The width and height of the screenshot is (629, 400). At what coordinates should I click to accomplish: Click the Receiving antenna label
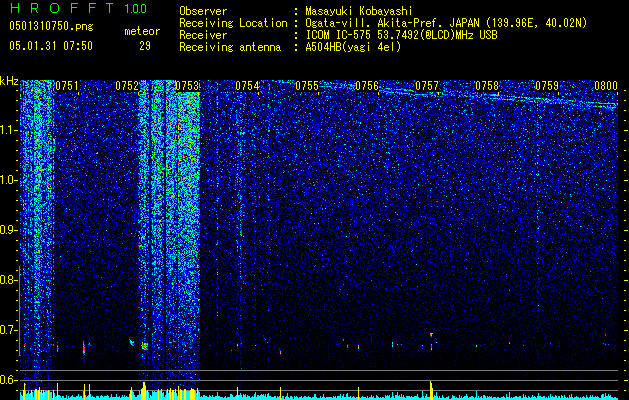pyautogui.click(x=230, y=47)
